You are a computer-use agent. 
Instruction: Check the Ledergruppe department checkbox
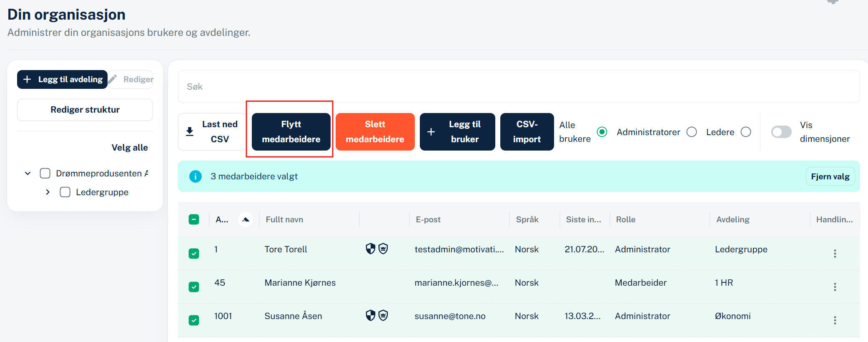[65, 192]
